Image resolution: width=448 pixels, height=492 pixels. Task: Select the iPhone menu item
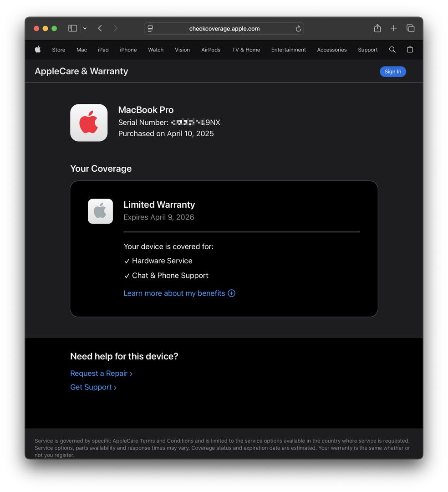128,50
